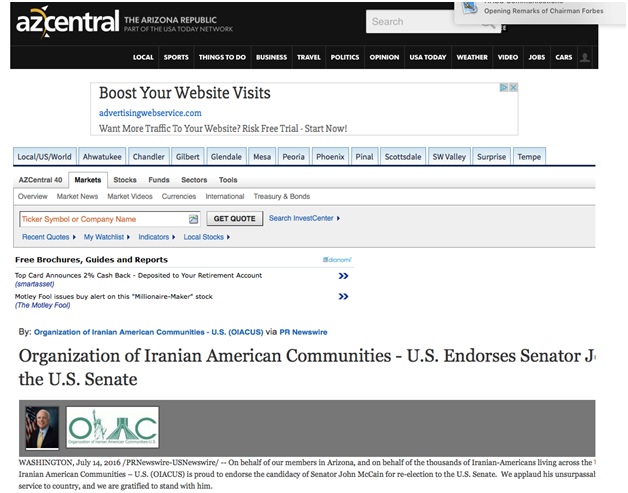Open the POLITICS navigation menu
628x493 pixels.
point(345,57)
